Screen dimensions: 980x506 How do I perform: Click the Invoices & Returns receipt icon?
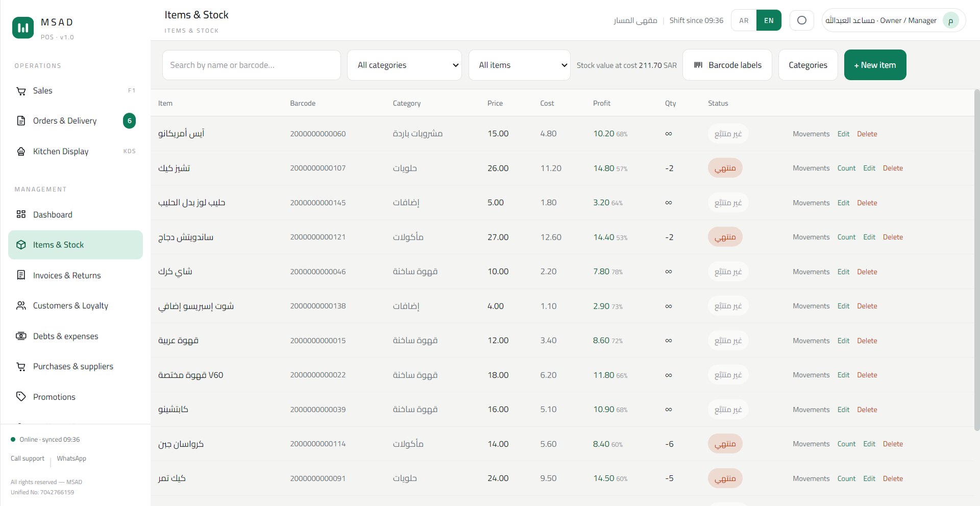pyautogui.click(x=21, y=275)
